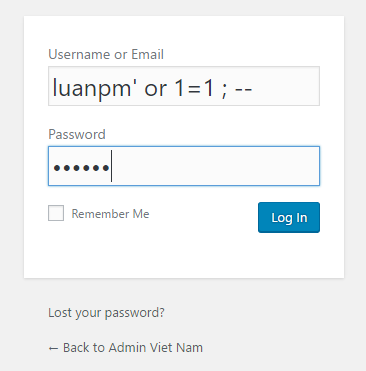This screenshot has width=366, height=371.
Task: Click the 'or' word in username field
Action: pyautogui.click(x=155, y=89)
